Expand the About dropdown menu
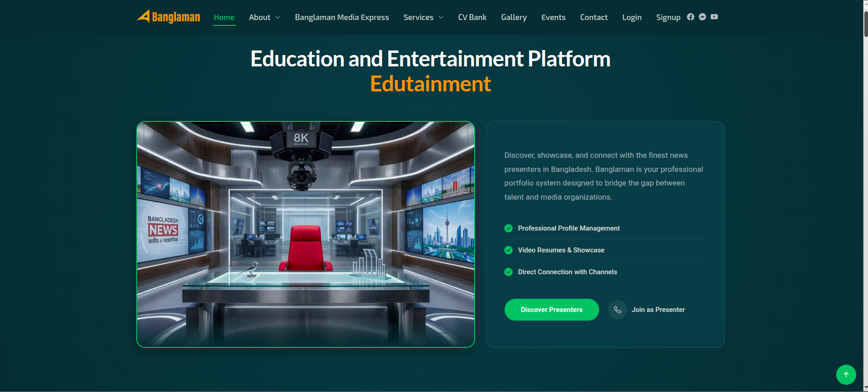This screenshot has width=868, height=392. coord(264,17)
